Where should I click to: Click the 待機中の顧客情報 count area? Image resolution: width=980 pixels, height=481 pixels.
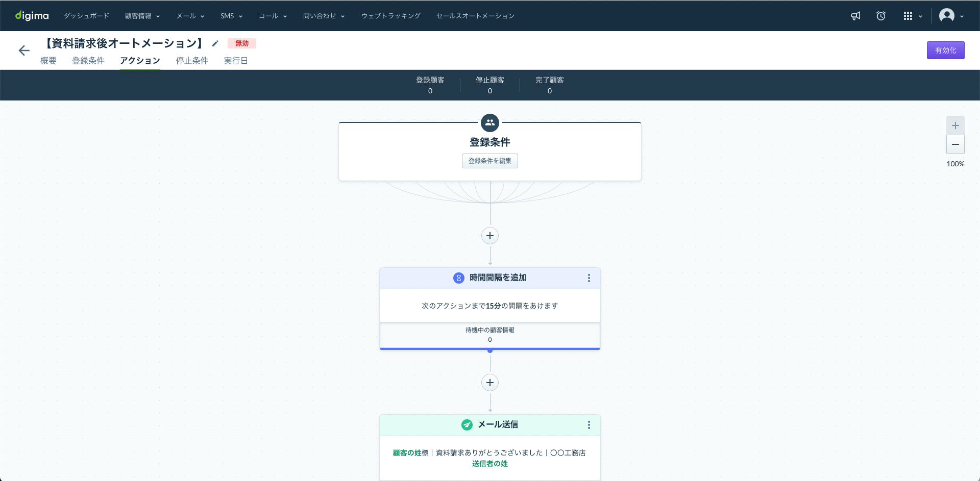point(490,335)
